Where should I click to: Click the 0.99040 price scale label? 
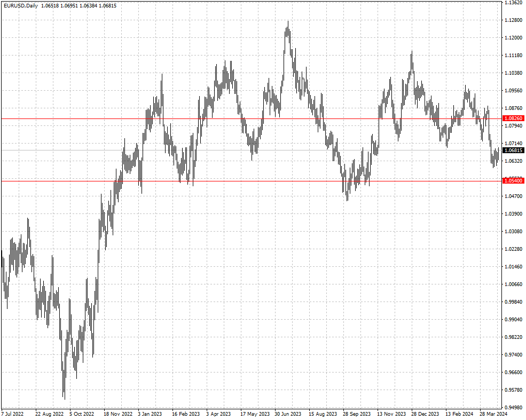click(513, 319)
